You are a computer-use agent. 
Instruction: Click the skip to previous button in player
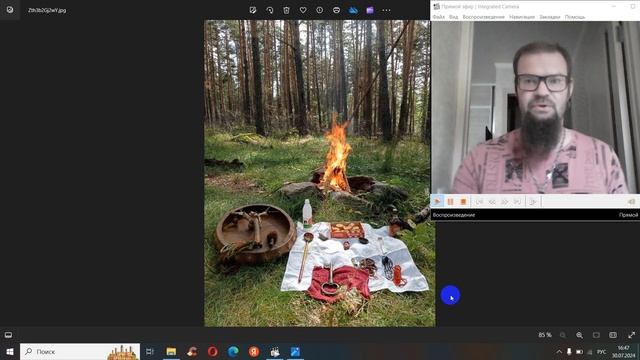[480, 202]
